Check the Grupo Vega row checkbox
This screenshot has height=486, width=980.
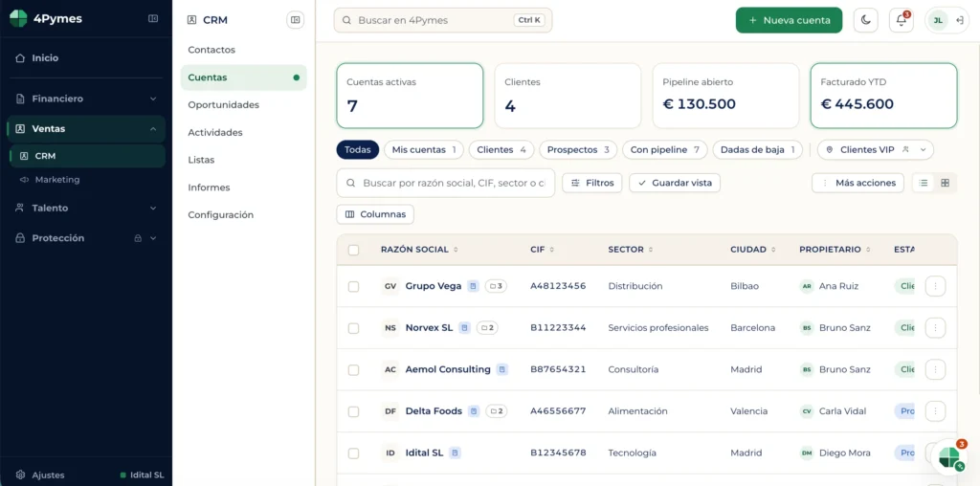(x=354, y=286)
